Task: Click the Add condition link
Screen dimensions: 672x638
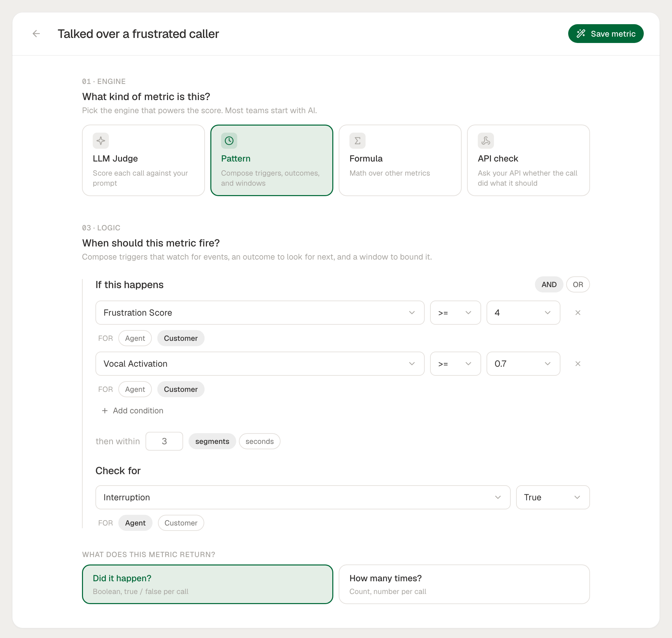Action: pyautogui.click(x=132, y=410)
